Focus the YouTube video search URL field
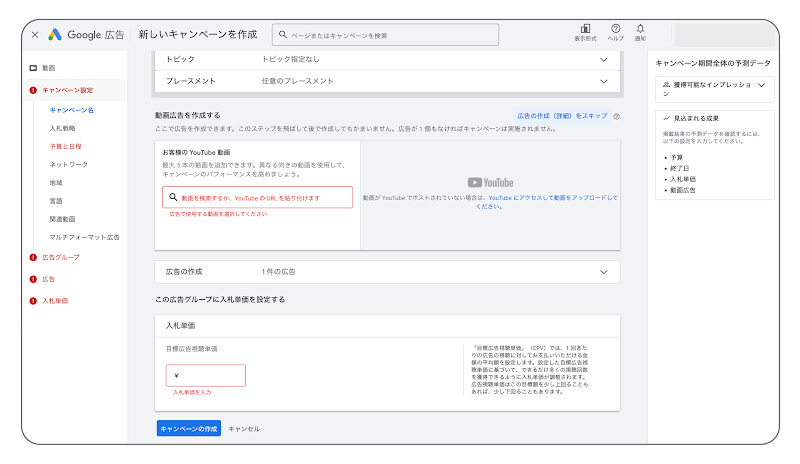This screenshot has width=800, height=464. 257,197
